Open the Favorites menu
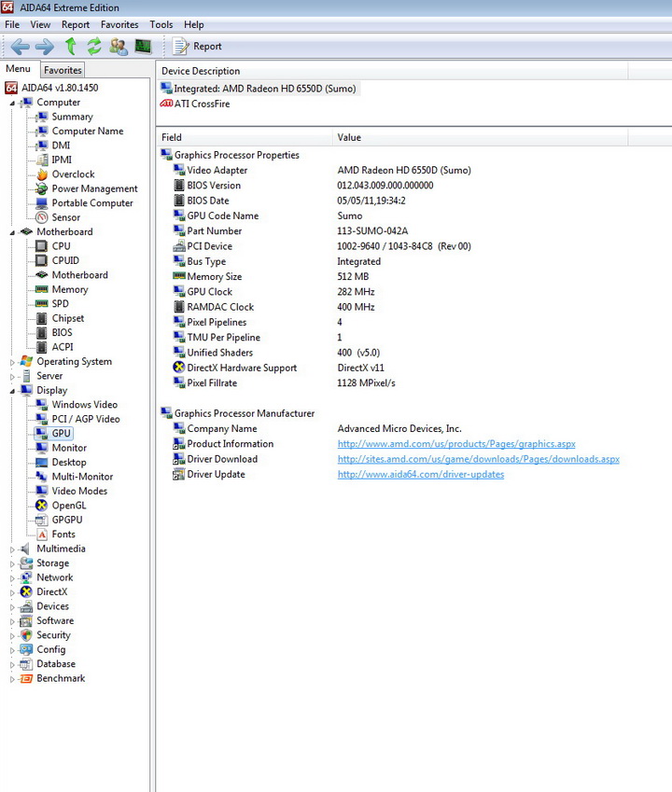Image resolution: width=672 pixels, height=792 pixels. click(x=119, y=24)
